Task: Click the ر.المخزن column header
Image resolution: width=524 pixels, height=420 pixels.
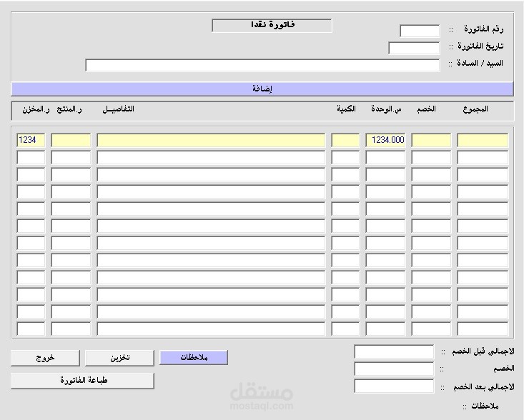Action: (36, 109)
